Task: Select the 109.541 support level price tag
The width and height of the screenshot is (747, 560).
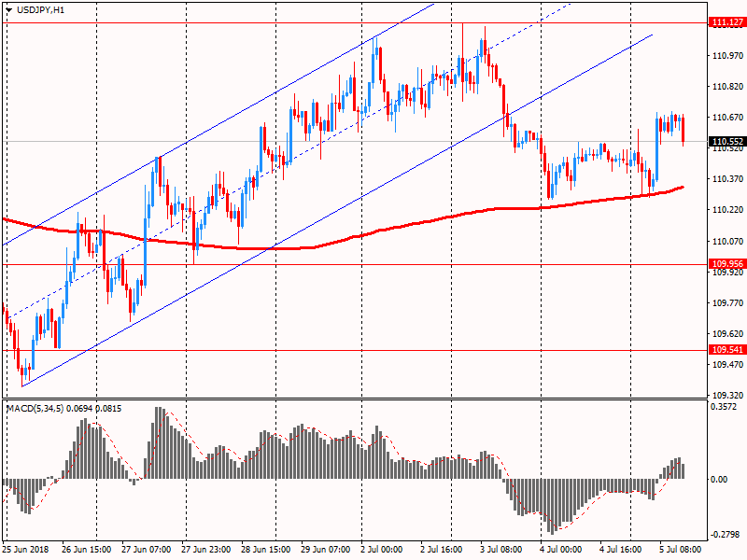Action: [727, 350]
